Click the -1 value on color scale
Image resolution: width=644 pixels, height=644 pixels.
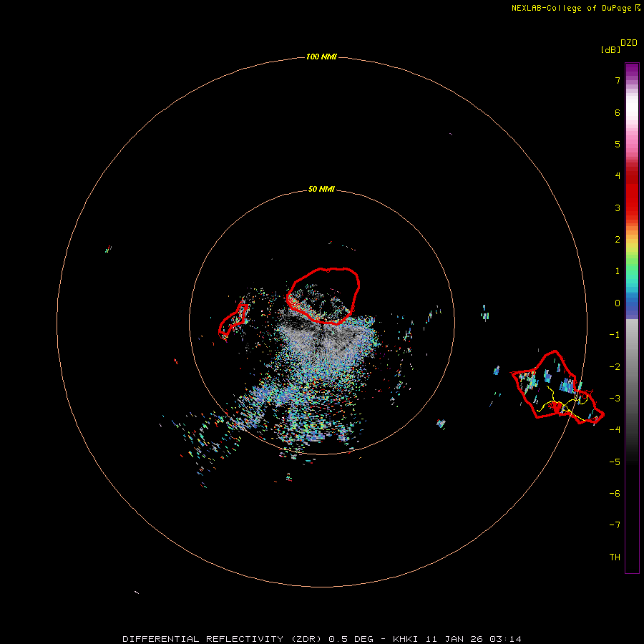click(615, 335)
